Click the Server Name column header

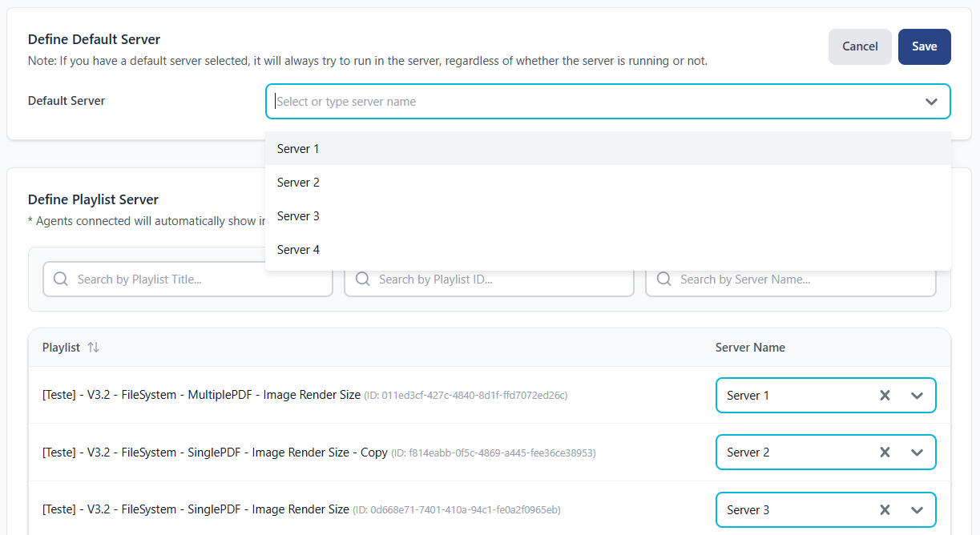tap(750, 348)
